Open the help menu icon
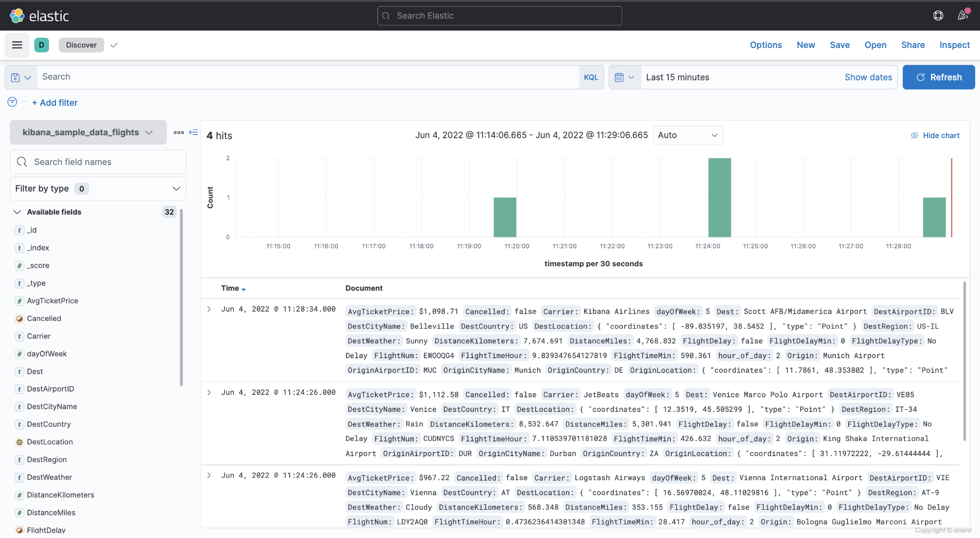980x538 pixels. coord(938,16)
